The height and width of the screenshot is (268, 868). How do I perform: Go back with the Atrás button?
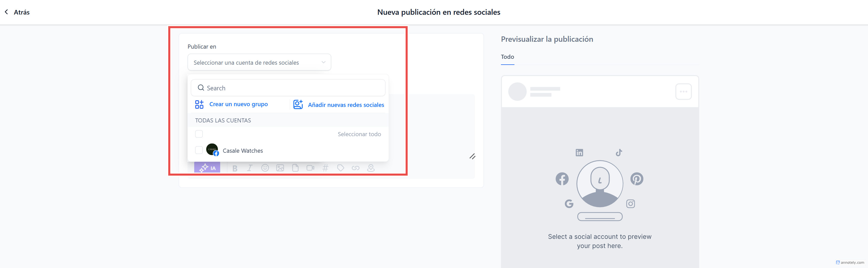tap(17, 12)
